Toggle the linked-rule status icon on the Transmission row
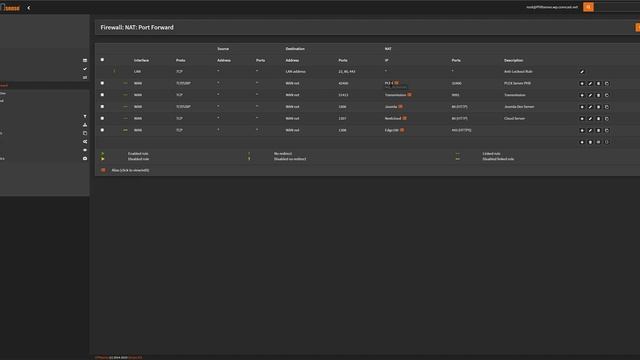This screenshot has height=360, width=640. click(125, 95)
